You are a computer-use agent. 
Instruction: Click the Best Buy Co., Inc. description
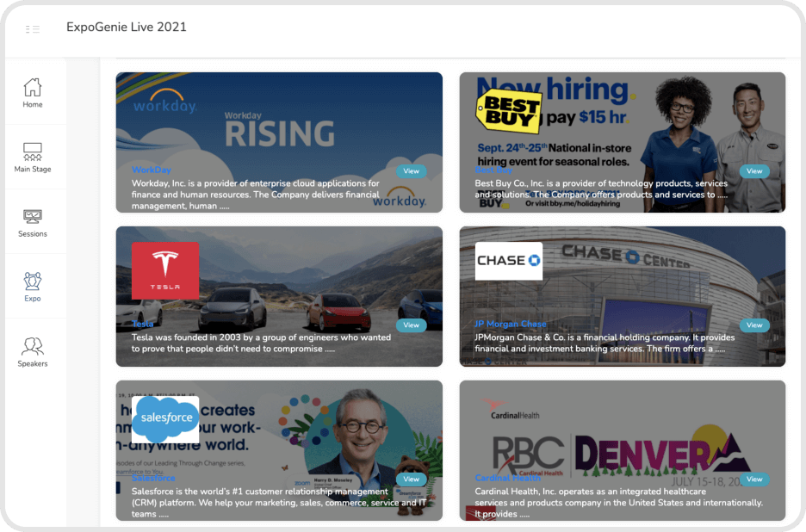pos(601,189)
